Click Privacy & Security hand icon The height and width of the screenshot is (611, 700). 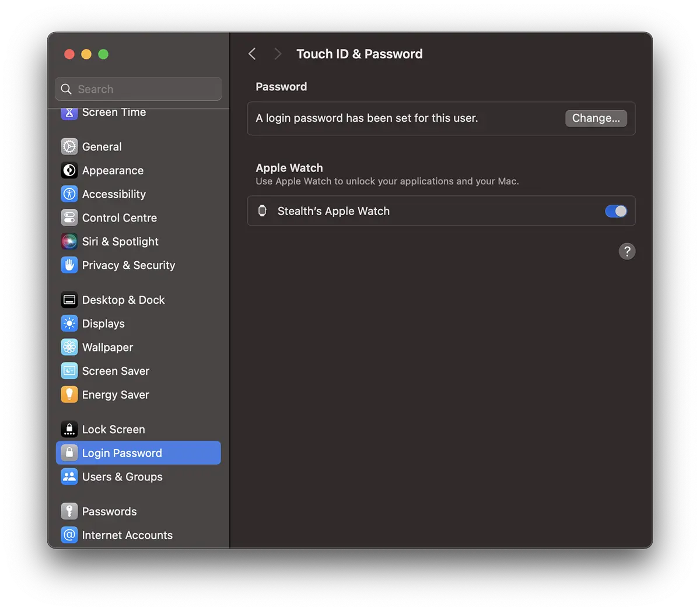point(69,265)
